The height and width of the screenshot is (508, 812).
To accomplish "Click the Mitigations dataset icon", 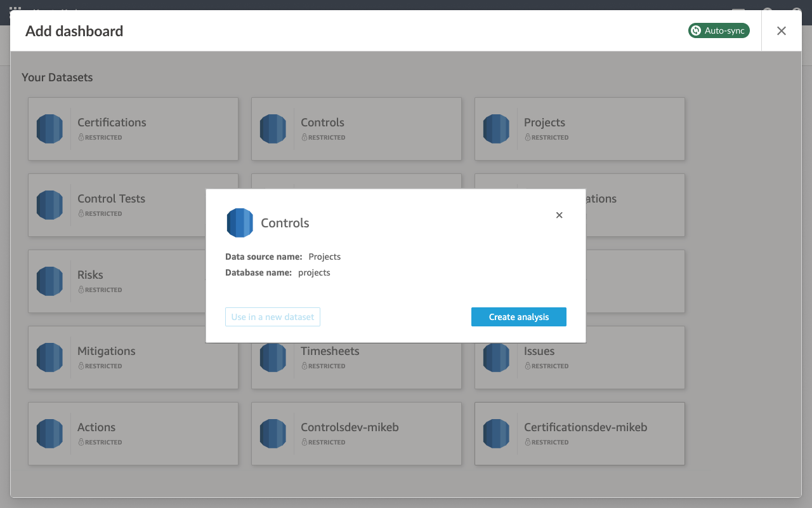I will (49, 358).
